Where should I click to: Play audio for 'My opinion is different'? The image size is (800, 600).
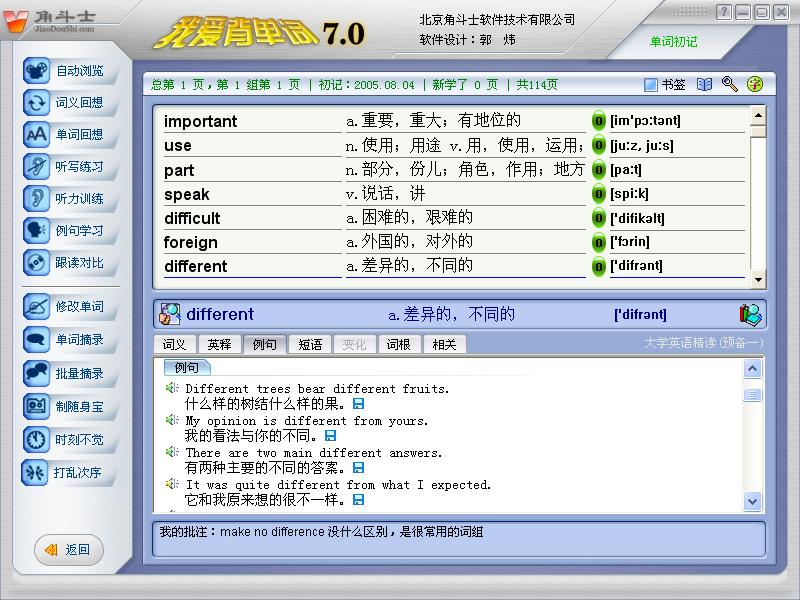[x=172, y=420]
